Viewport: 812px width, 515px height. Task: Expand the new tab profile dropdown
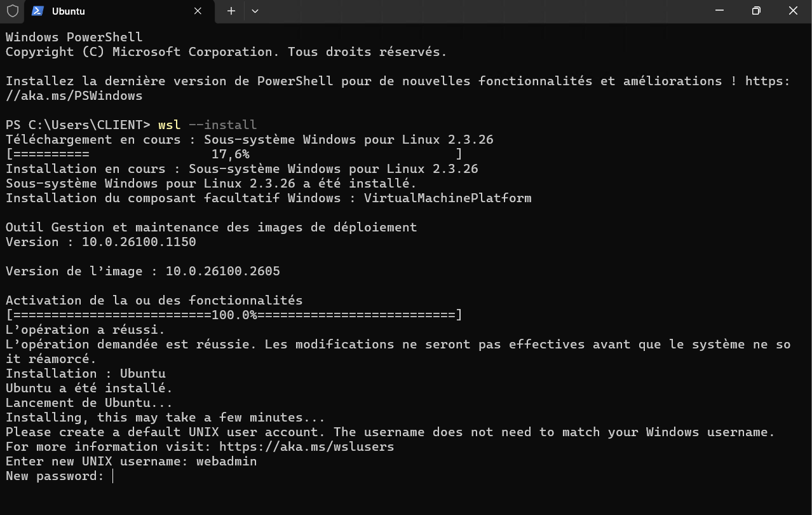pos(255,11)
